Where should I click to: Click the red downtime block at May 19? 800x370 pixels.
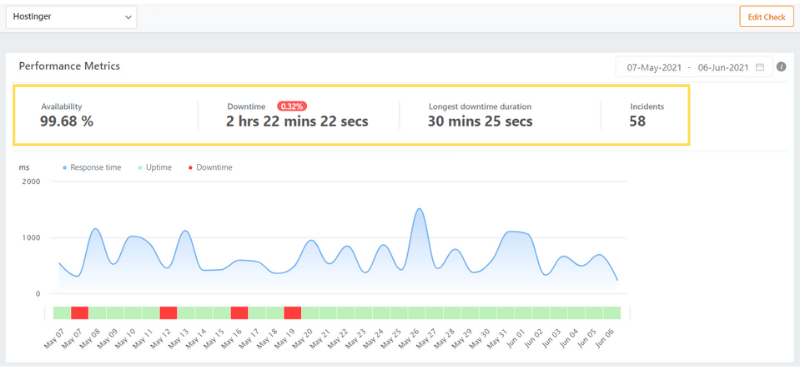[292, 313]
